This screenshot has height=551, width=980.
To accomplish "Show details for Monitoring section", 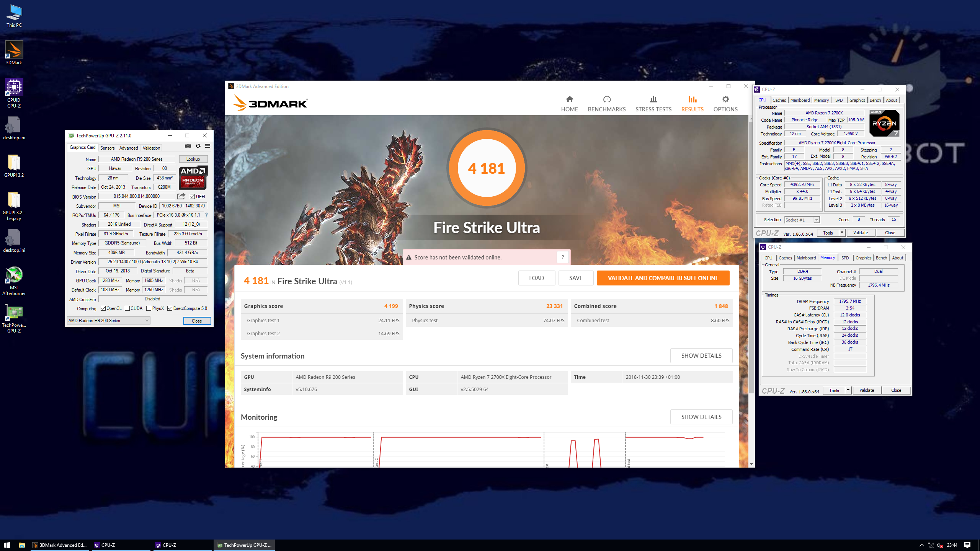I will pyautogui.click(x=701, y=417).
